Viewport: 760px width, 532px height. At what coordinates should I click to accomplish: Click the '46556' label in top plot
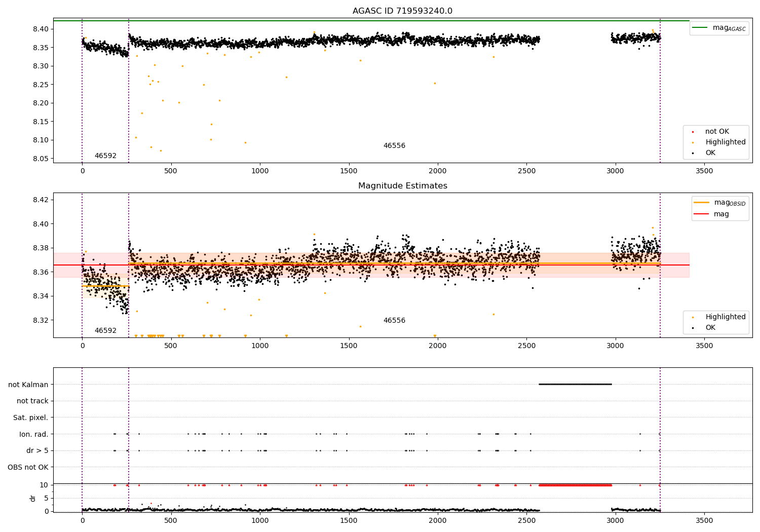pyautogui.click(x=394, y=146)
